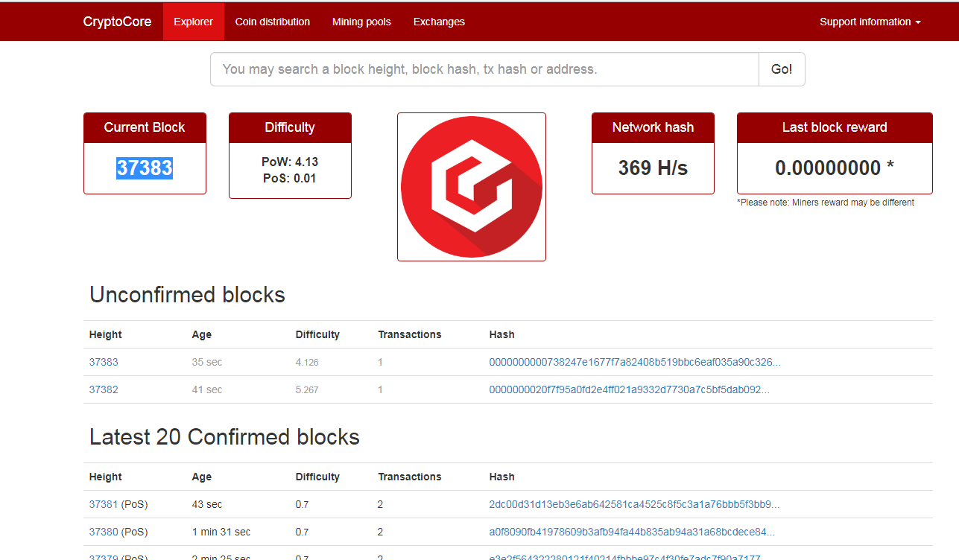Open hash link starting 2dc00d31d13eb3e6

click(x=635, y=504)
